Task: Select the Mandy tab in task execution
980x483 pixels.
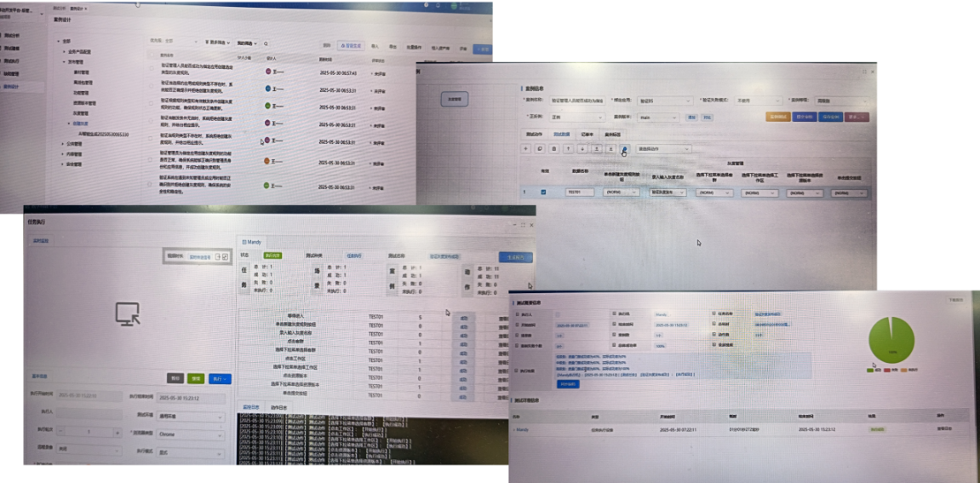Action: (x=253, y=242)
